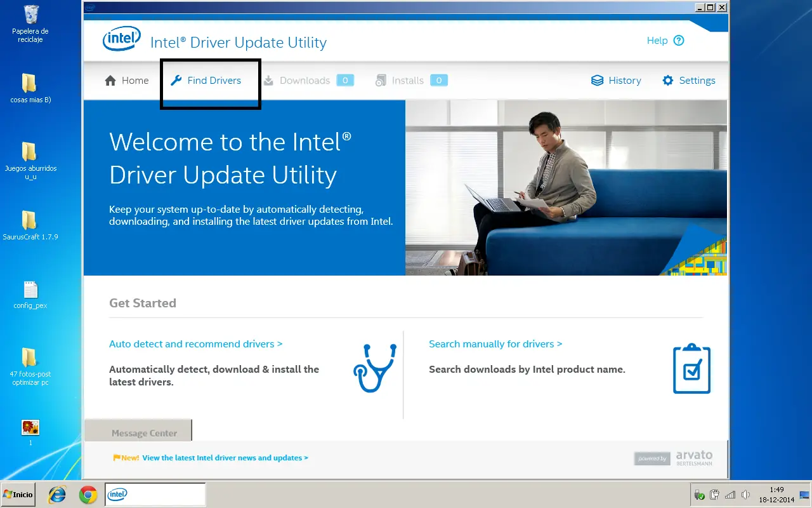Go to the Home tab
Image resolution: width=812 pixels, height=508 pixels.
click(127, 81)
